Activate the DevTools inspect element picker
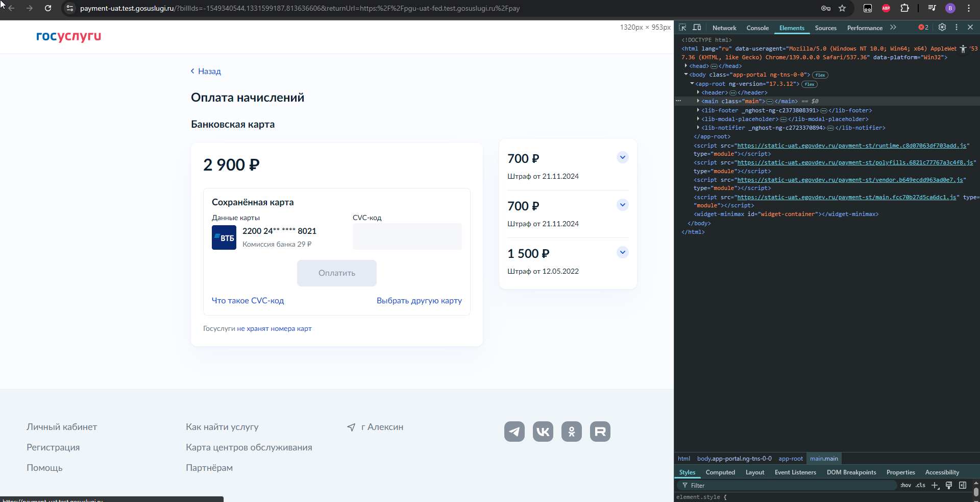Image resolution: width=980 pixels, height=502 pixels. [x=682, y=28]
